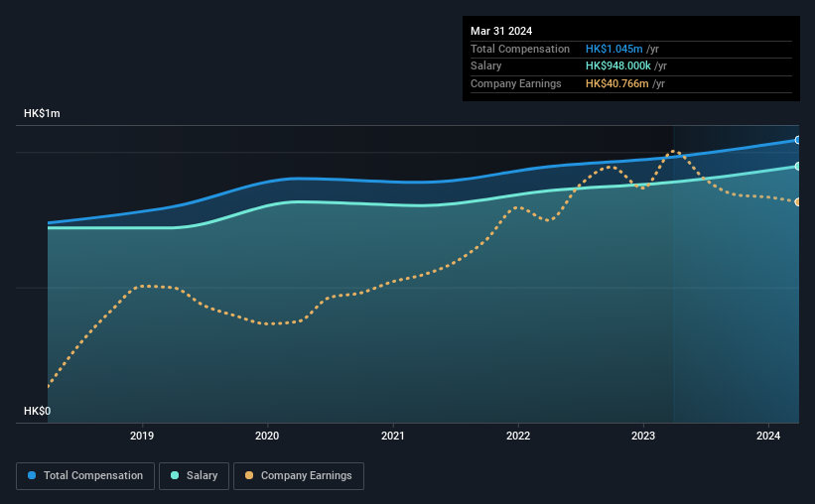Click the 2021 x-axis label
This screenshot has height=504, width=815.
(392, 436)
